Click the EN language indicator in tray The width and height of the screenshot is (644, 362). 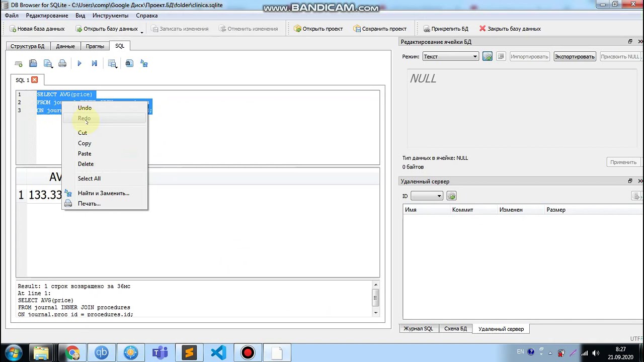pyautogui.click(x=520, y=352)
